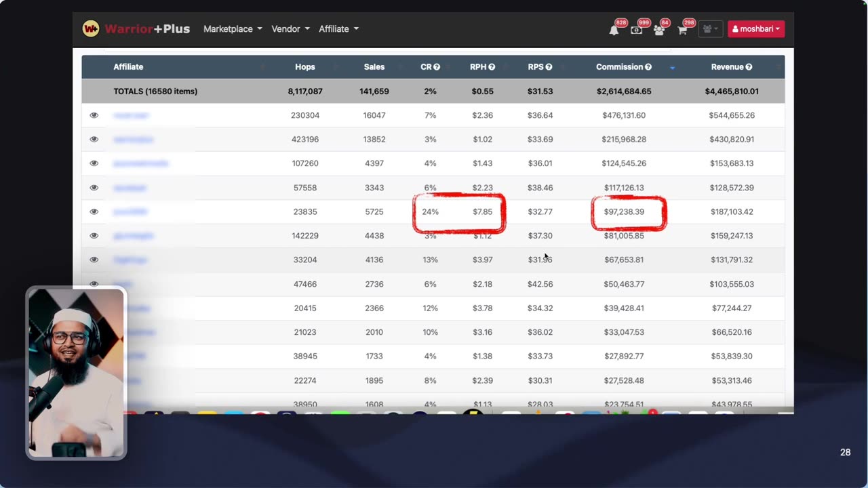Open the money icon with 999 badge
The width and height of the screenshot is (868, 488).
[x=636, y=29]
